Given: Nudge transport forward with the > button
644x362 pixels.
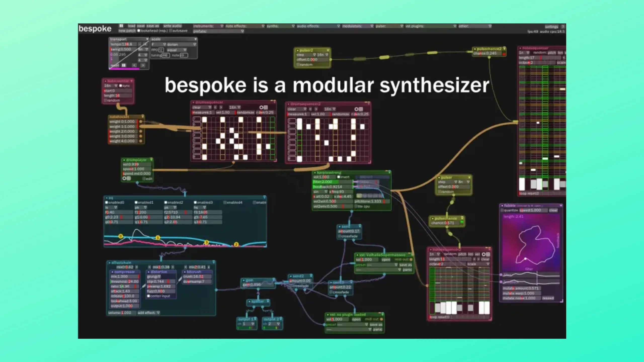Looking at the screenshot, I should tap(143, 65).
